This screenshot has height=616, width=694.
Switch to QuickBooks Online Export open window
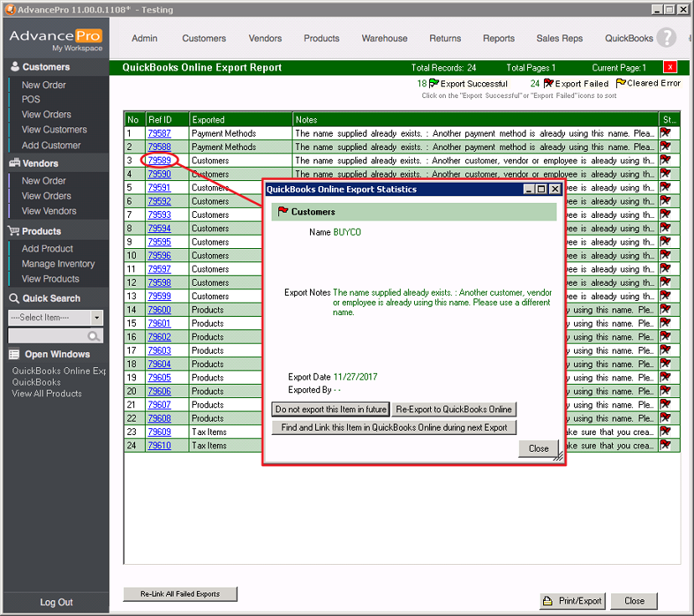pyautogui.click(x=59, y=370)
